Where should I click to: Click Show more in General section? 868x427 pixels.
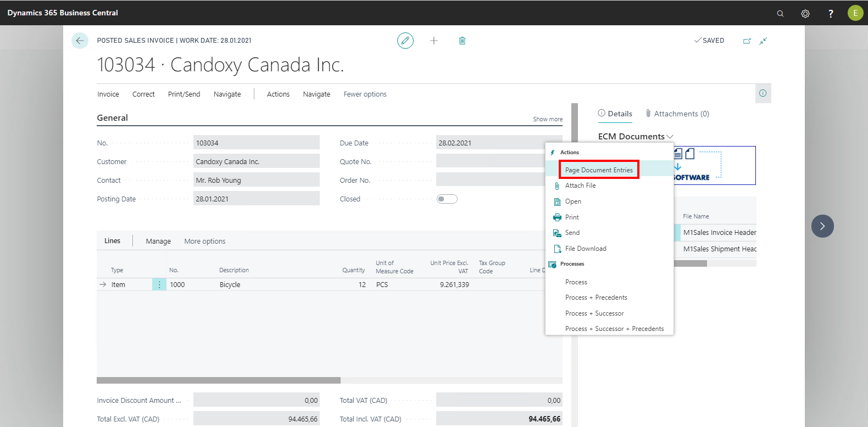tap(547, 119)
